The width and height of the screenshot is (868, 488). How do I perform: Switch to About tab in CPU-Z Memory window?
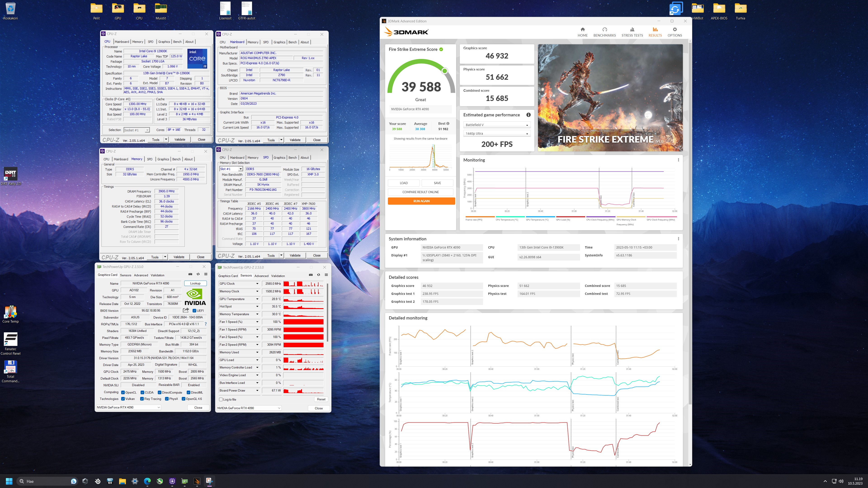tap(189, 159)
